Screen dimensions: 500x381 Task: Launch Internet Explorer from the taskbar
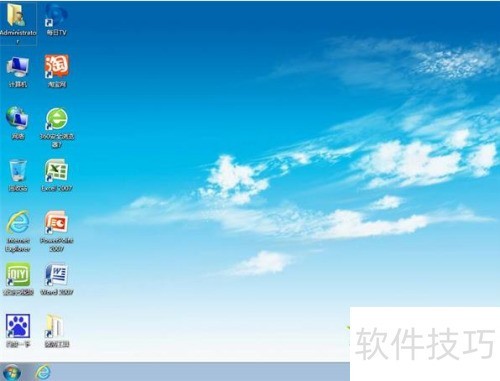click(43, 372)
